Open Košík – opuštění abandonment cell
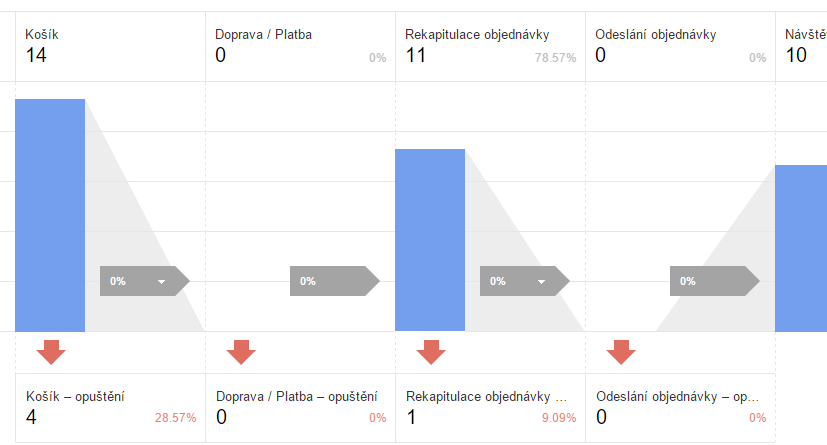The width and height of the screenshot is (827, 445). (x=110, y=408)
